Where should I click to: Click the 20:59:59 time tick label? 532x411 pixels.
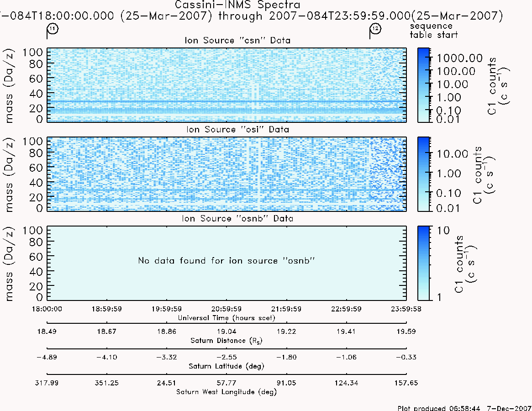pyautogui.click(x=226, y=309)
